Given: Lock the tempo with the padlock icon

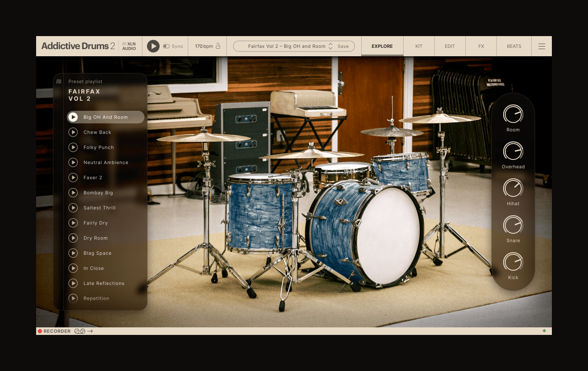Looking at the screenshot, I should pos(218,46).
